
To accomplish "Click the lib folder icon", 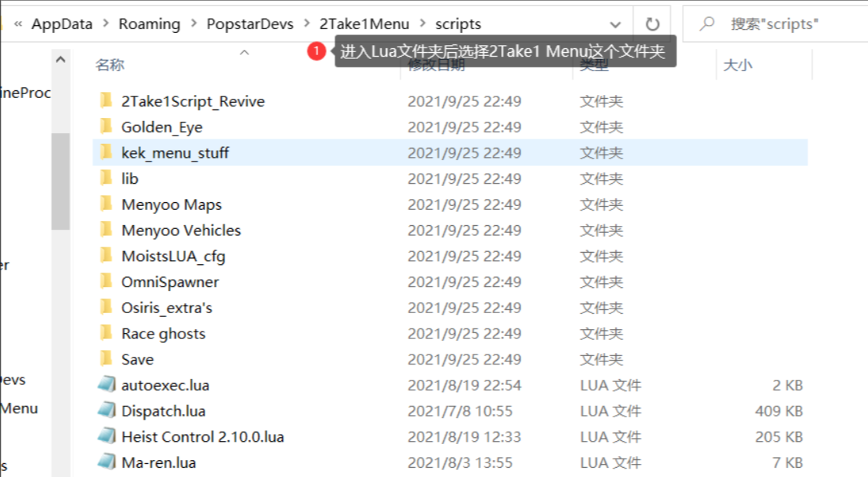I will click(x=106, y=178).
